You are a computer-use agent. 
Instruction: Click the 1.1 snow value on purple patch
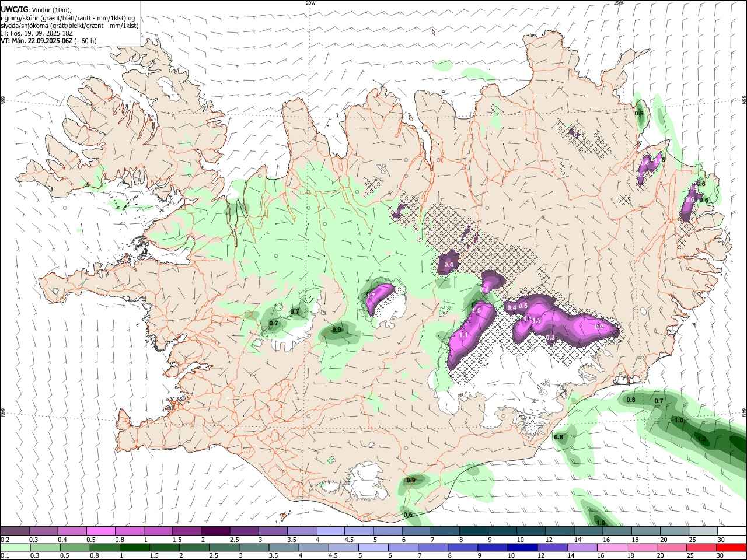coord(463,335)
